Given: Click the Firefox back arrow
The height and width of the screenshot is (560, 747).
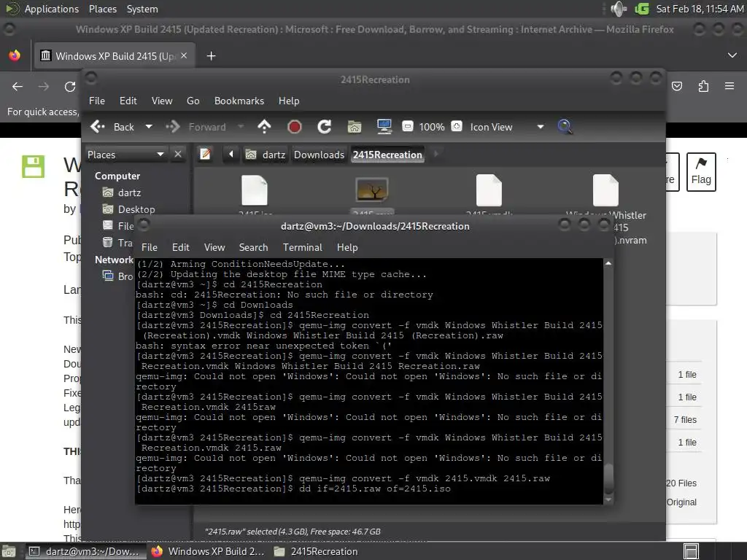Looking at the screenshot, I should (18, 86).
